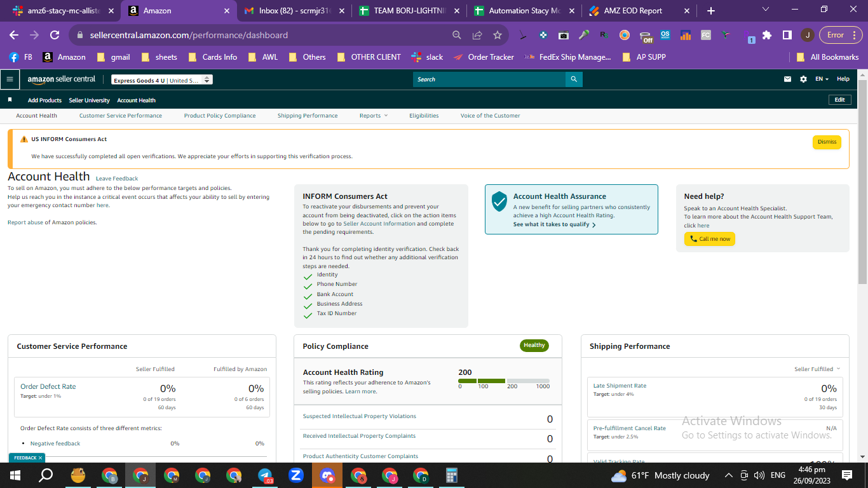Viewport: 868px width, 488px height.
Task: Click the Report abuse link
Action: pos(25,222)
